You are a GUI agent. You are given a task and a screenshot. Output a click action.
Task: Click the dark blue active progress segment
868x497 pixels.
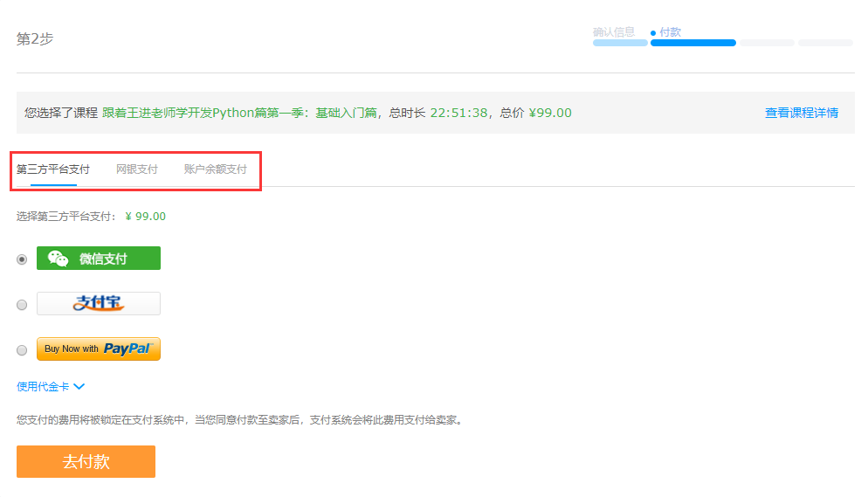(x=693, y=43)
